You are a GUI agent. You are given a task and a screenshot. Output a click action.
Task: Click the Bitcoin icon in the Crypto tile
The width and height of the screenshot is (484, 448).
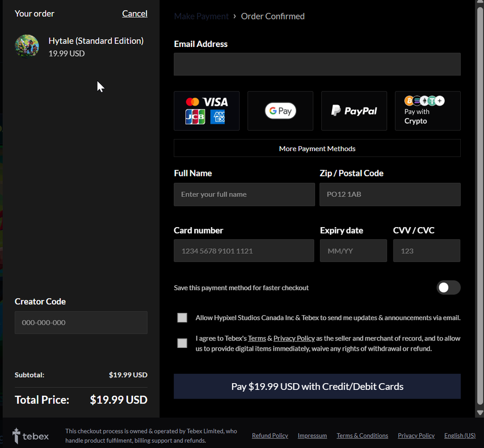(409, 101)
